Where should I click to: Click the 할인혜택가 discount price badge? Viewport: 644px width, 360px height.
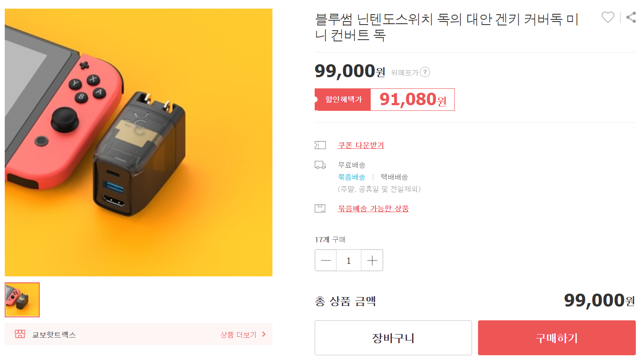pyautogui.click(x=344, y=100)
